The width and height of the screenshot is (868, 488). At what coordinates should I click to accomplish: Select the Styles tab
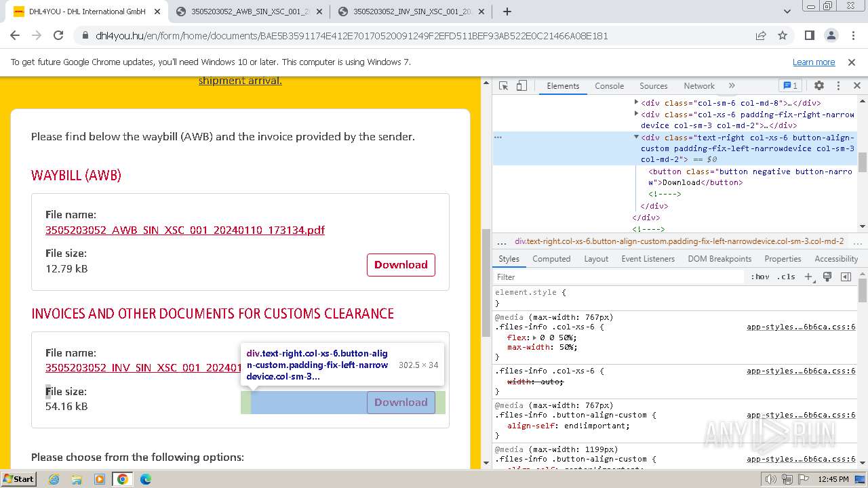509,259
